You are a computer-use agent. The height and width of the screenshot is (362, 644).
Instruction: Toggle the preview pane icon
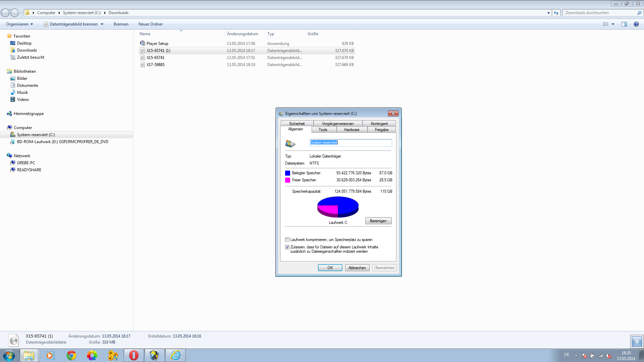(x=624, y=24)
